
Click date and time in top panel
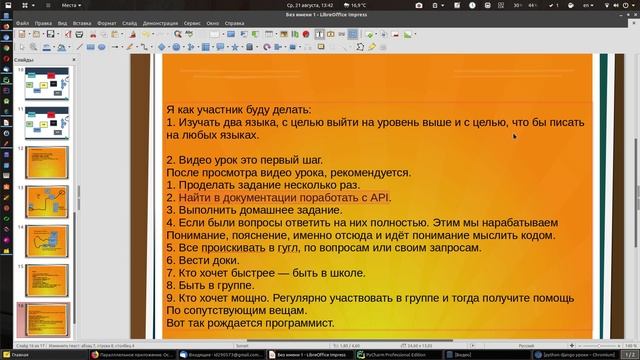(x=310, y=5)
